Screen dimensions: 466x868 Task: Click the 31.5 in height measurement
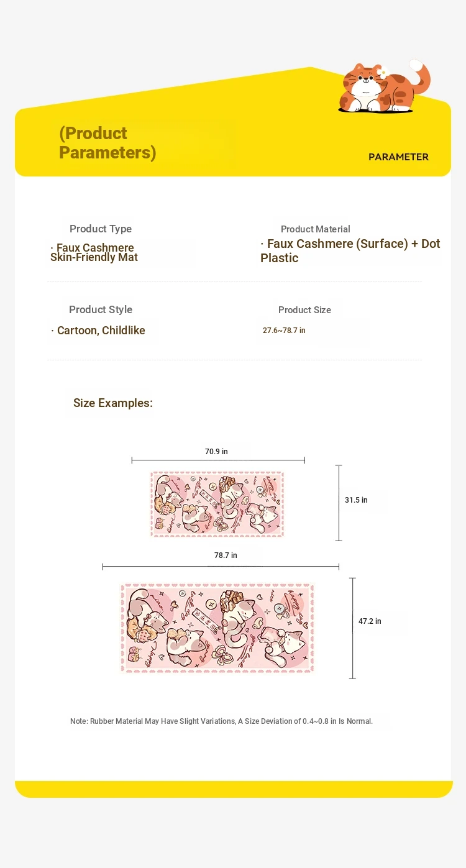pos(356,500)
